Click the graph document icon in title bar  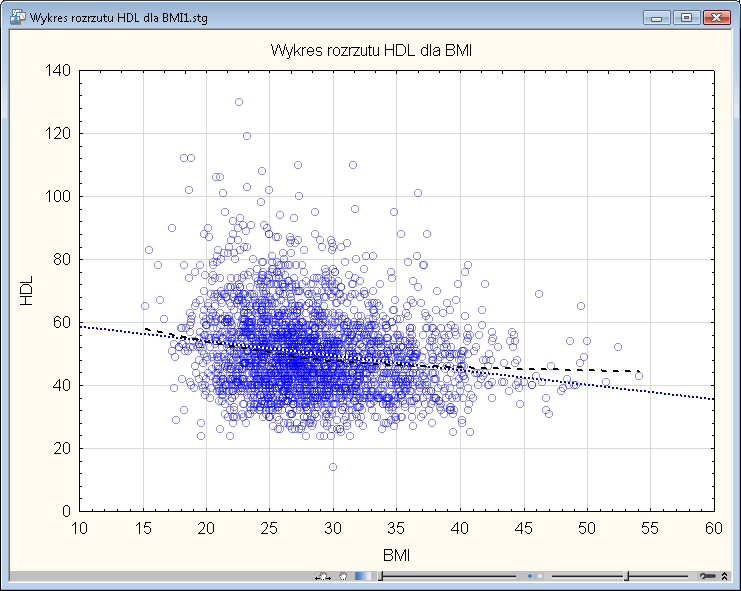coord(17,17)
